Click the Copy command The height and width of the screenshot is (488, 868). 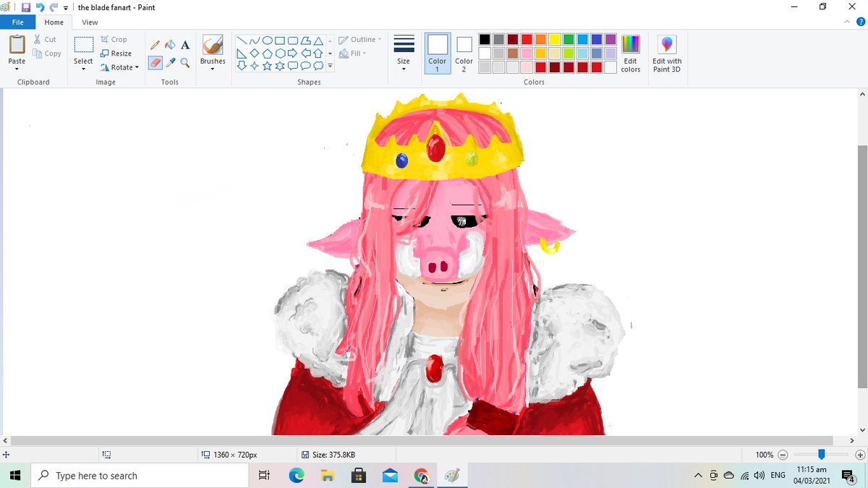(47, 53)
